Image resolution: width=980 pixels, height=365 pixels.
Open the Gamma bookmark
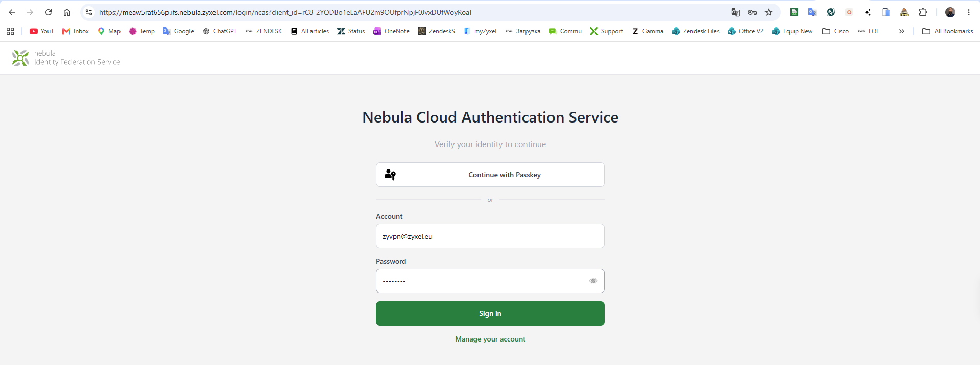[648, 31]
